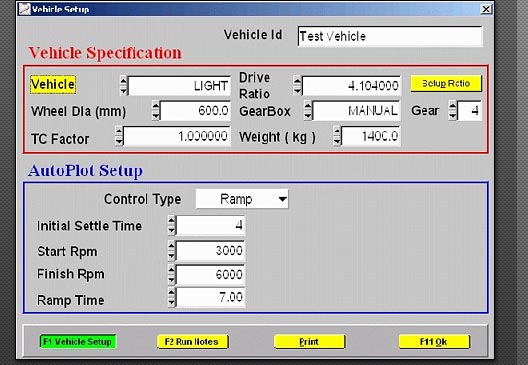Click the Wheel Dia stepper arrows
528x365 pixels.
click(156, 110)
